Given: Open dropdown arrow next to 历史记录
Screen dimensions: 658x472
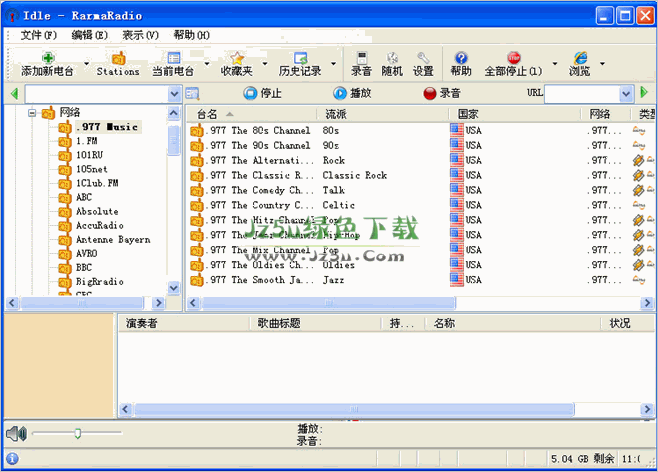Looking at the screenshot, I should 334,64.
